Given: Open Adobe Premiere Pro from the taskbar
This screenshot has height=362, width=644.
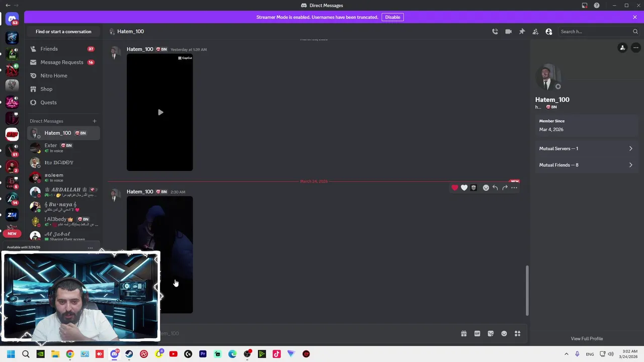Looking at the screenshot, I should pos(203,354).
